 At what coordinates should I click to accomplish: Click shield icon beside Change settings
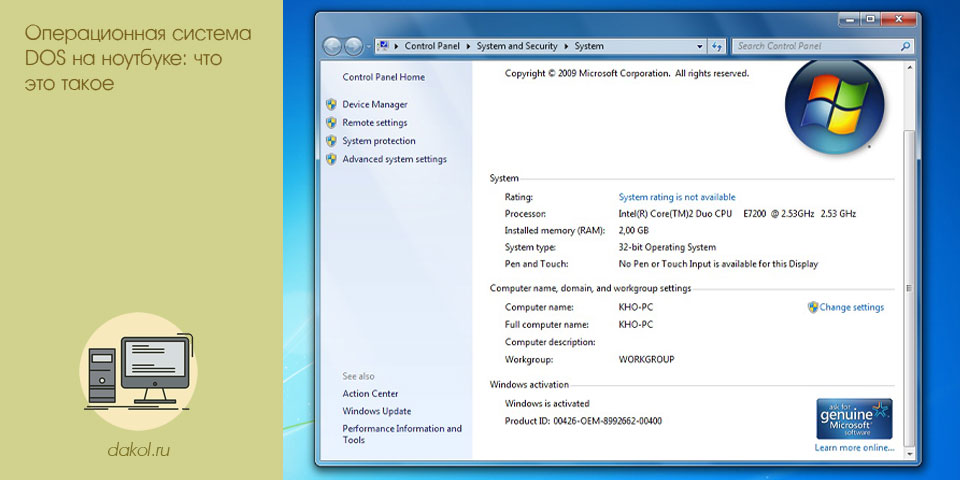[813, 307]
